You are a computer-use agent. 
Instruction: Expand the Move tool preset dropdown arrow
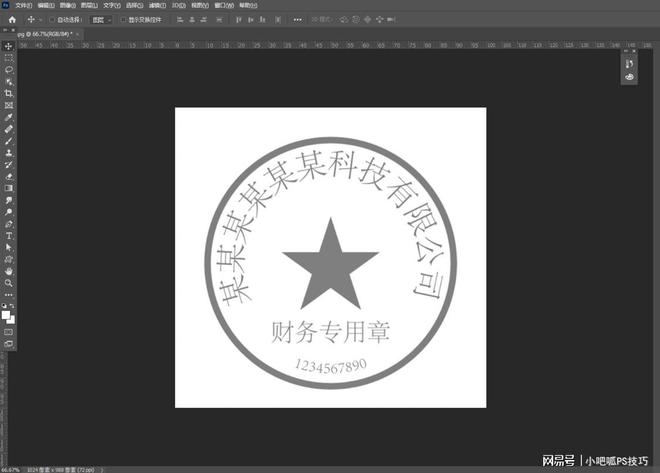coord(39,19)
